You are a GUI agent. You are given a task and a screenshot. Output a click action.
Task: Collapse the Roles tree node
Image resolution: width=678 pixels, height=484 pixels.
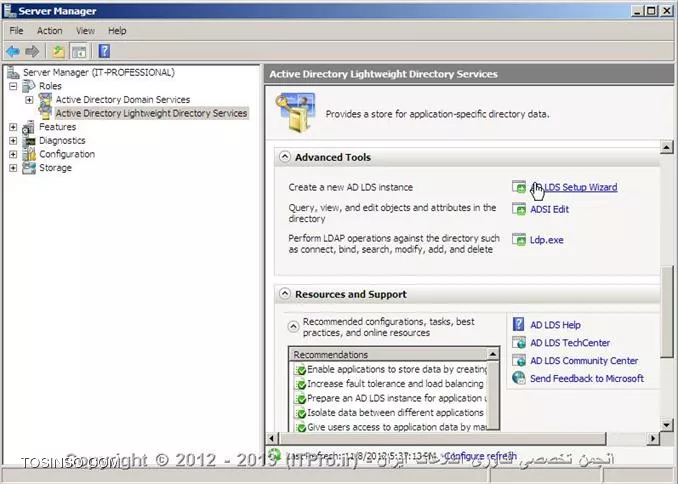pyautogui.click(x=13, y=86)
